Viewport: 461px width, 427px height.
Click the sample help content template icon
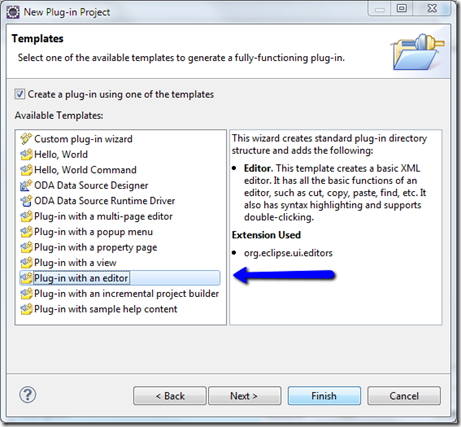pyautogui.click(x=26, y=309)
